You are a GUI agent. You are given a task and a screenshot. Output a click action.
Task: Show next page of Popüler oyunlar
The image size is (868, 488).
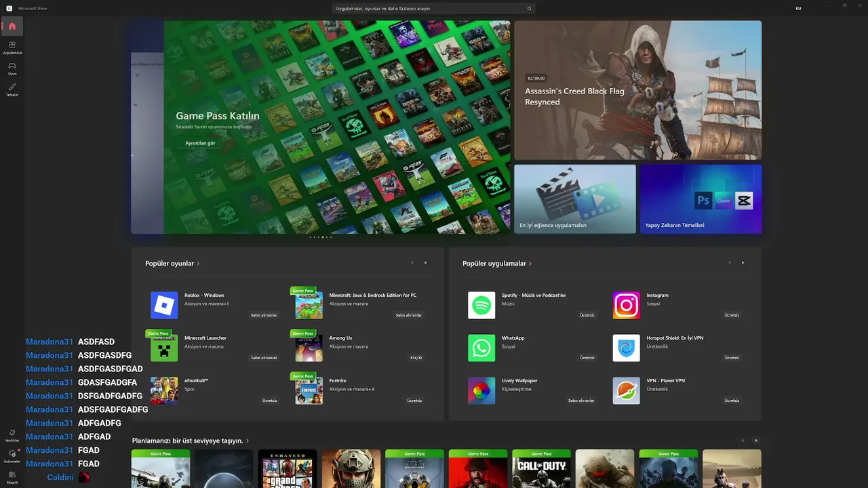(425, 263)
